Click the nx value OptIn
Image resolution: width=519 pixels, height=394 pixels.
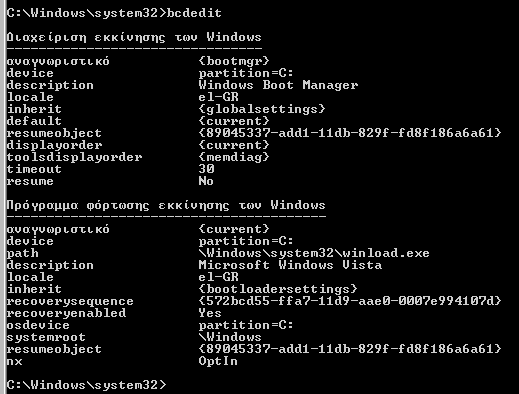point(218,361)
